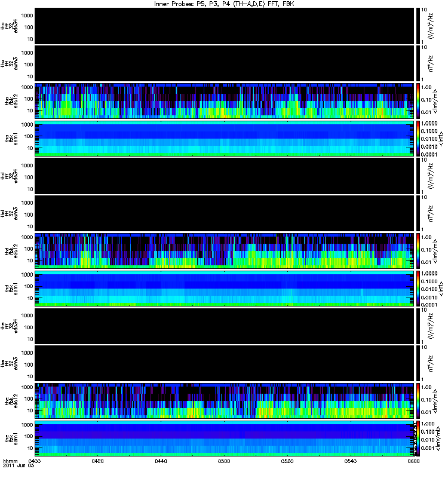The image size is (448, 478).
Task: Click the empty tha fff 32 edc34 panel
Action: point(225,26)
